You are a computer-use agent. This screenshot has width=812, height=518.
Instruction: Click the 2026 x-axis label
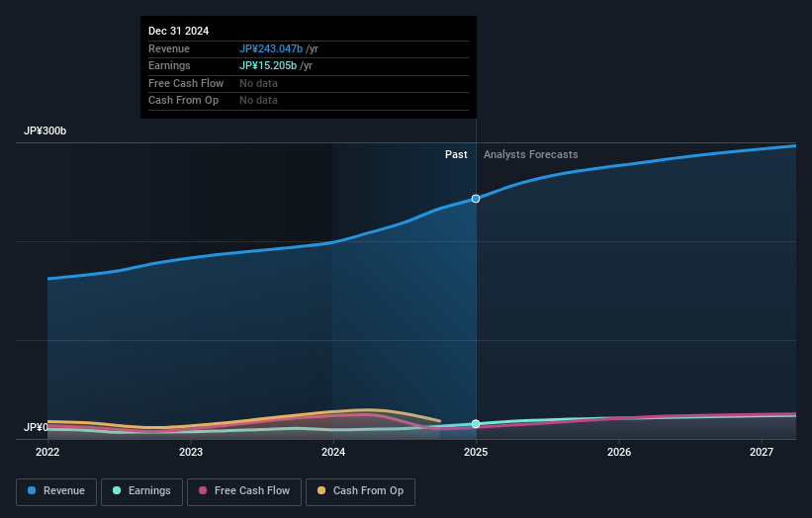click(619, 452)
